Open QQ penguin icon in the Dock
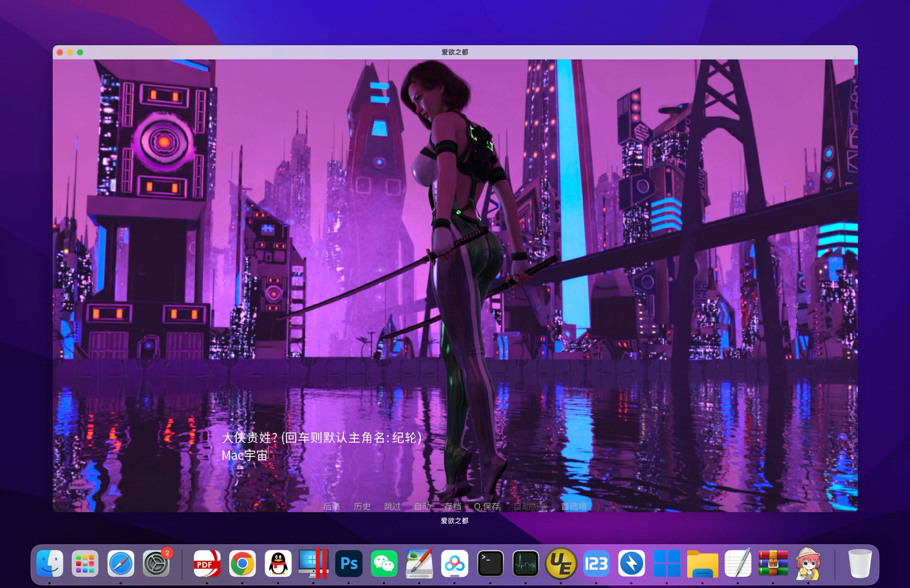910x588 pixels. coord(278,563)
